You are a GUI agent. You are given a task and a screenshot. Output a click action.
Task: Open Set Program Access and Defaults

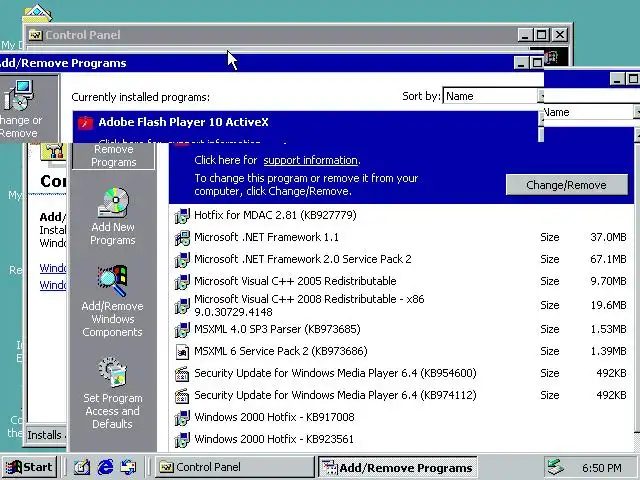(113, 393)
